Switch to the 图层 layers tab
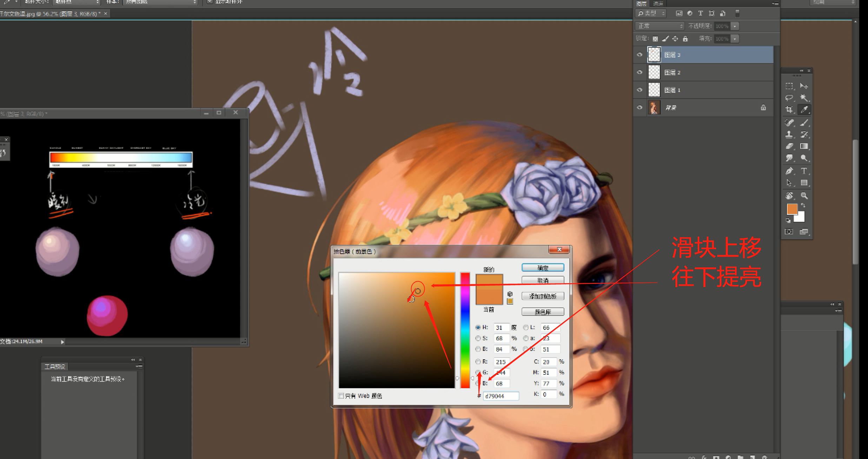868x459 pixels. pyautogui.click(x=642, y=4)
